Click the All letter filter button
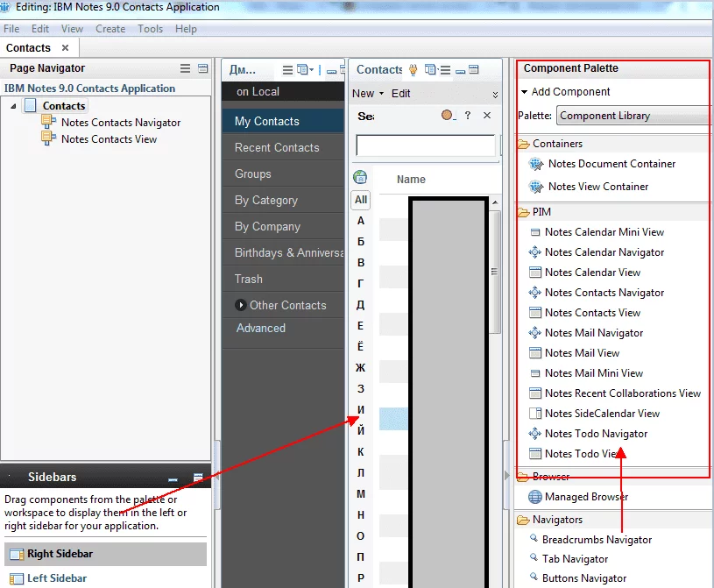This screenshot has width=714, height=588. tap(361, 200)
